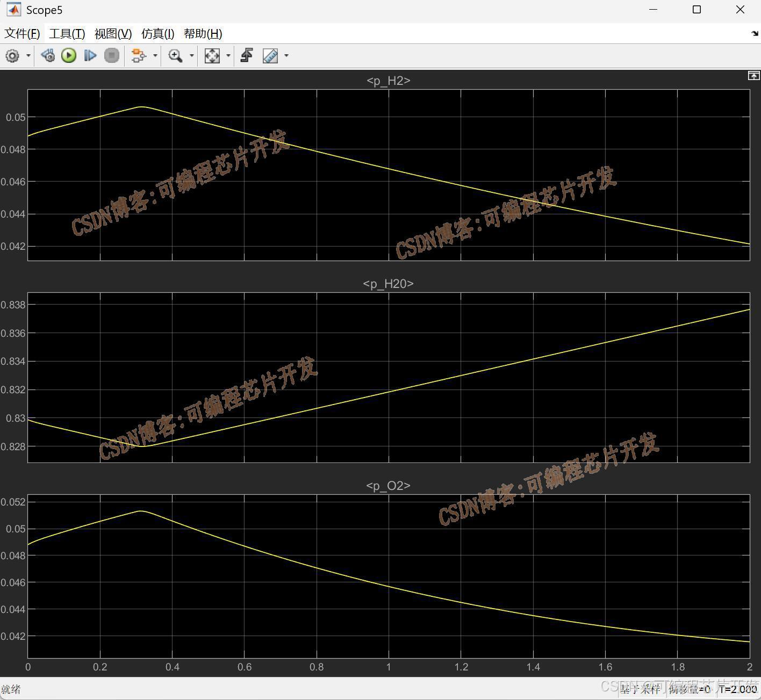Maximize the Scope5 window
The width and height of the screenshot is (761, 700).
(697, 10)
